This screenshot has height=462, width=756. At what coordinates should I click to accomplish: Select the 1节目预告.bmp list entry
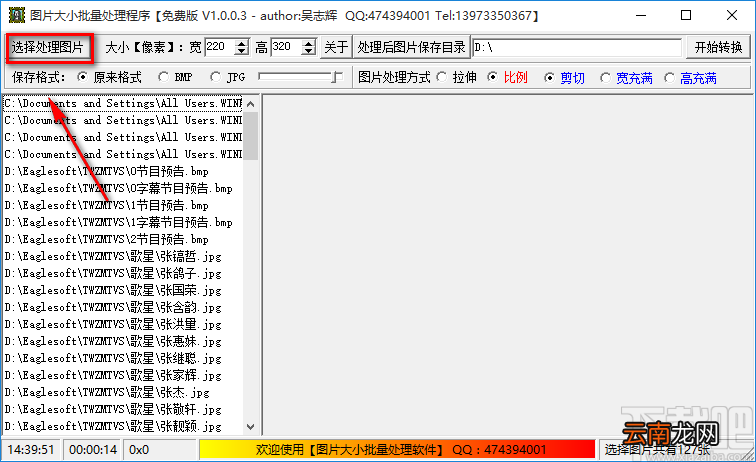123,205
